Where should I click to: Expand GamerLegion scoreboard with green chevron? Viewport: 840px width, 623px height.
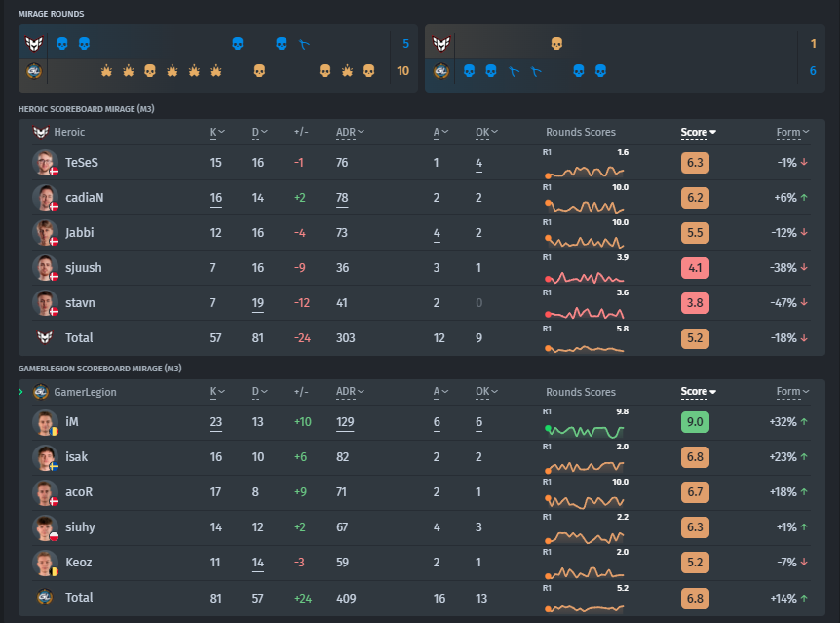pos(20,392)
